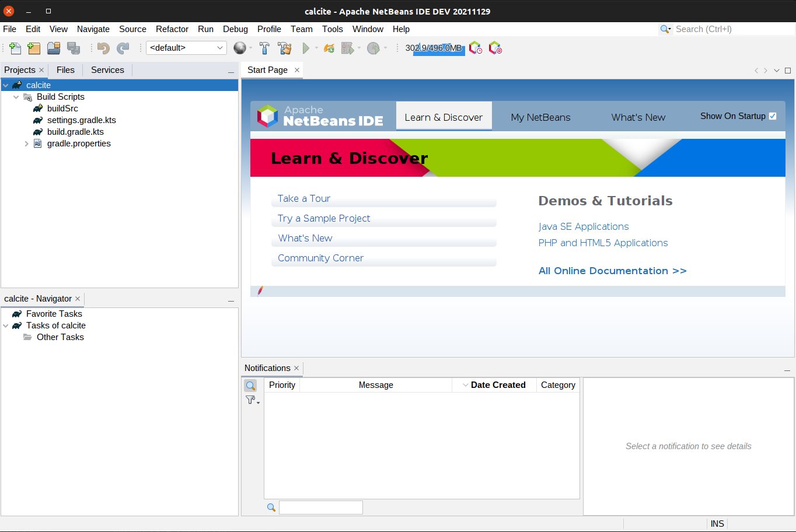Click the Build Project hammer icon
796x532 pixels.
click(264, 48)
